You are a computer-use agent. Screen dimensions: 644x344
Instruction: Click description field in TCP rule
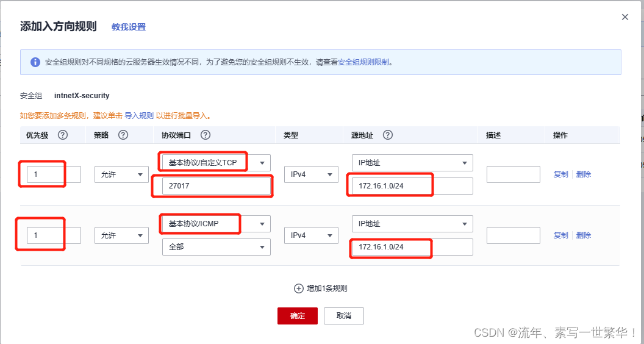513,174
